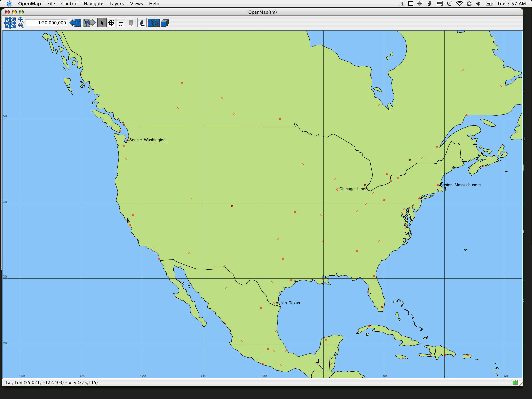Click the red marker beside Austin

(x=273, y=303)
